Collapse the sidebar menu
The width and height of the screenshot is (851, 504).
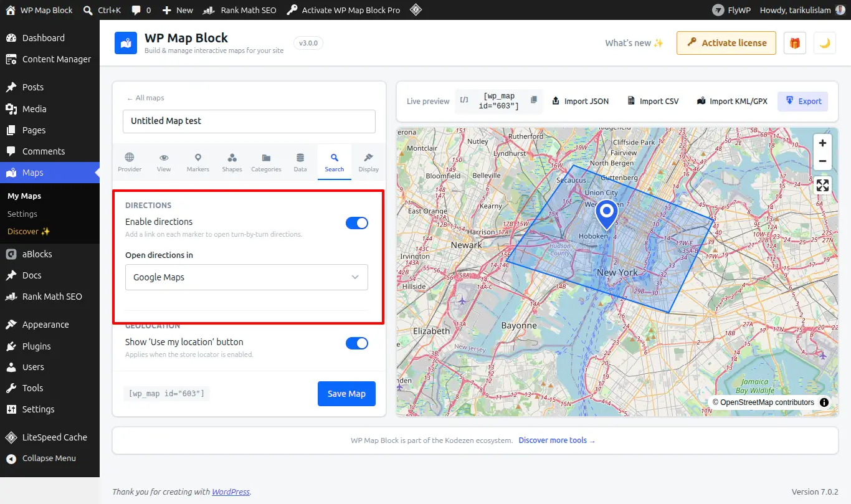(50, 459)
